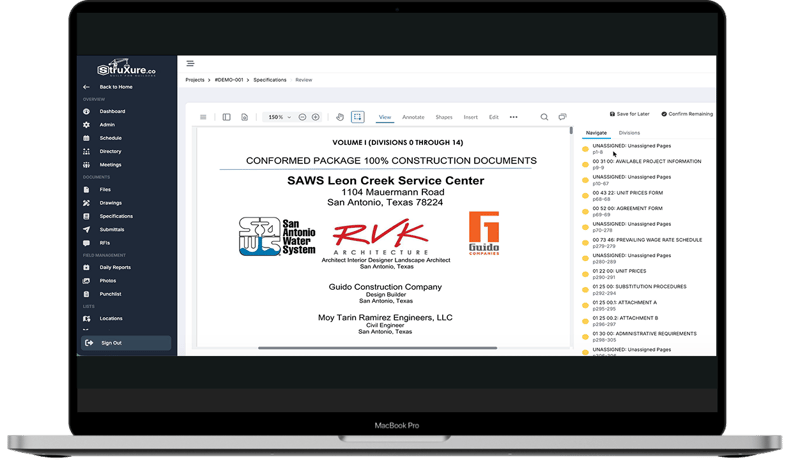Go to Projects breadcrumb link
This screenshot has height=476, width=800.
click(194, 80)
